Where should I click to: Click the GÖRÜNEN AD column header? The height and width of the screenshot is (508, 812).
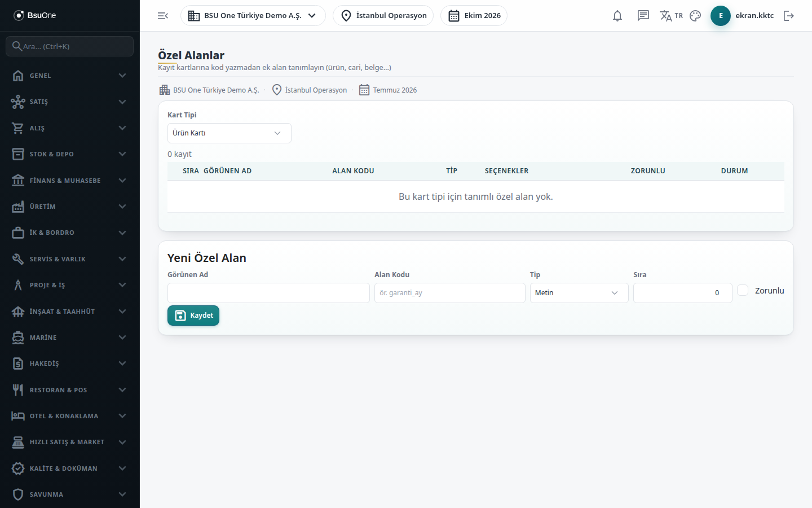228,171
